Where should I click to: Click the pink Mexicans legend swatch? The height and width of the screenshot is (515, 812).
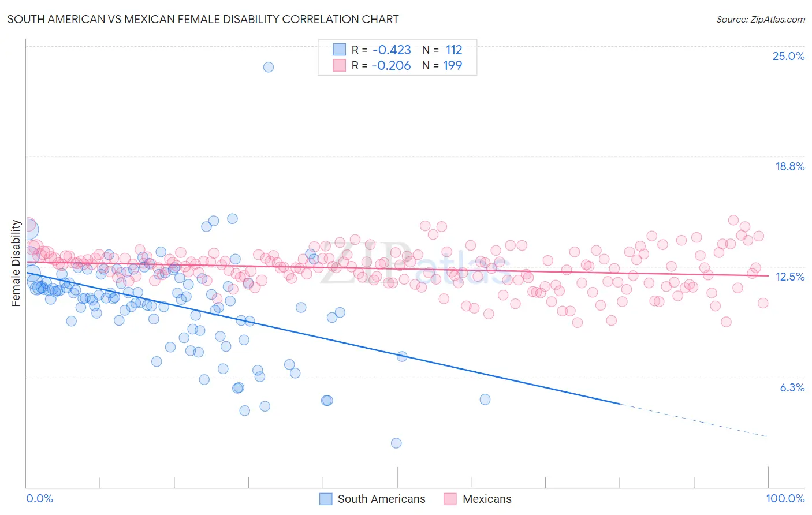pos(450,499)
